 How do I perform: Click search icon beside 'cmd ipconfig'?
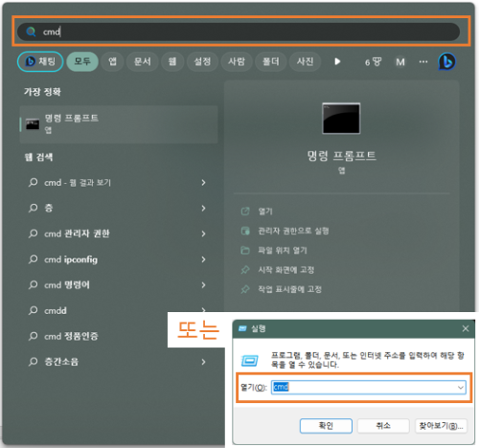click(33, 259)
